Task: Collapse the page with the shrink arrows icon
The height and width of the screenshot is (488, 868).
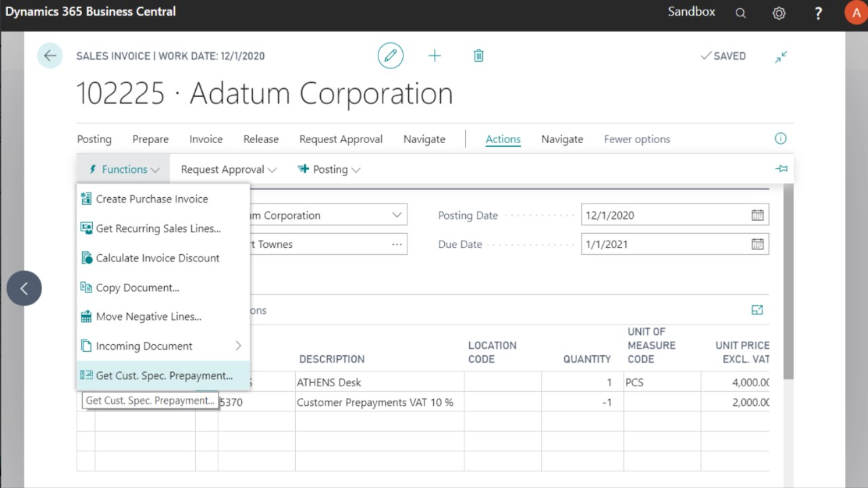Action: pos(781,56)
